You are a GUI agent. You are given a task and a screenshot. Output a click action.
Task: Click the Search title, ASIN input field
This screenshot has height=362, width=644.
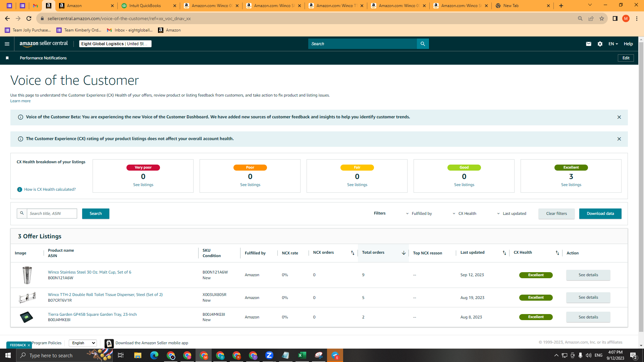click(52, 214)
